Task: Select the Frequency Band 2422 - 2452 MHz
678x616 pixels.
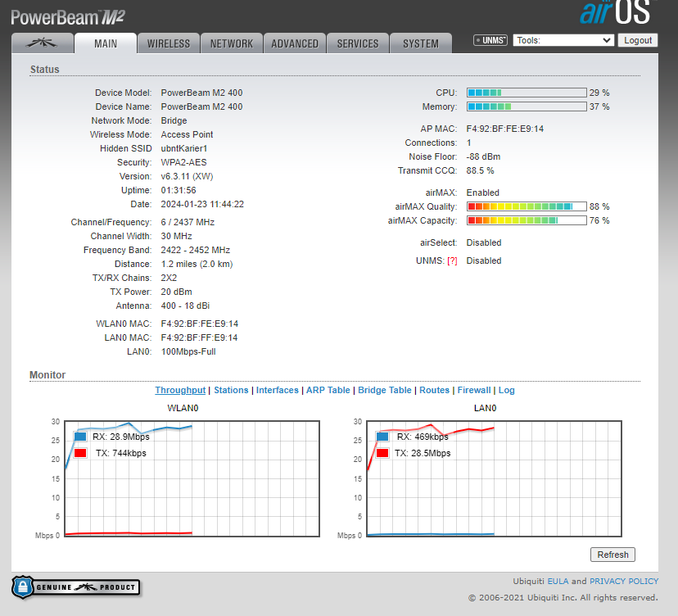Action: coord(196,250)
